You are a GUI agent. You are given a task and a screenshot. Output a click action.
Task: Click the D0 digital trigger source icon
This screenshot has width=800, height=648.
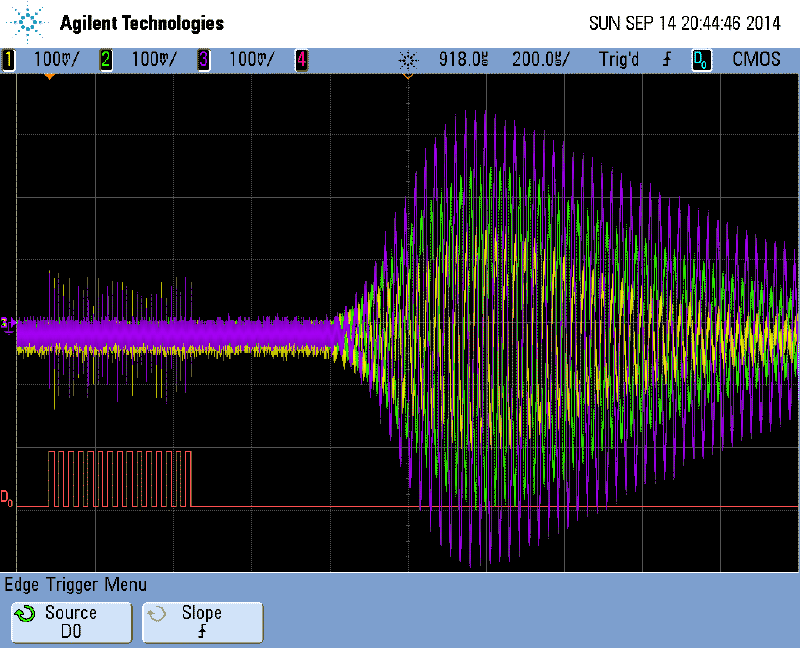[703, 60]
